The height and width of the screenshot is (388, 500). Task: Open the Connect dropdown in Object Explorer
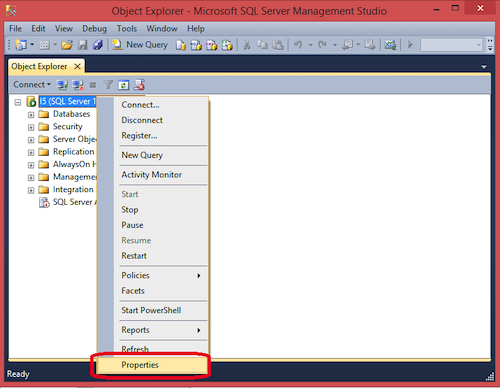click(x=32, y=85)
